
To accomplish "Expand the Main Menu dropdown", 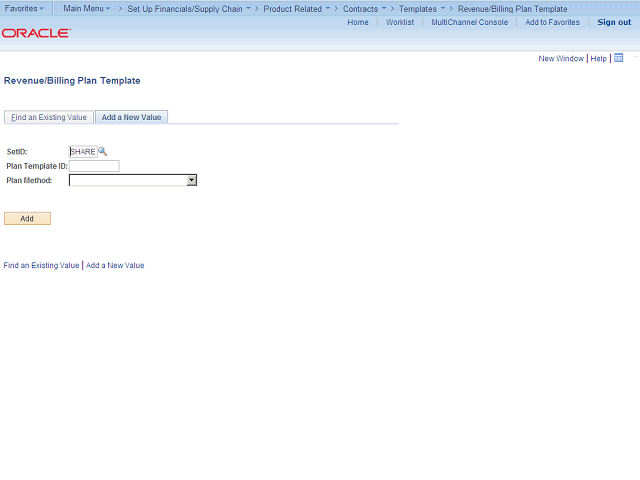I will [87, 8].
